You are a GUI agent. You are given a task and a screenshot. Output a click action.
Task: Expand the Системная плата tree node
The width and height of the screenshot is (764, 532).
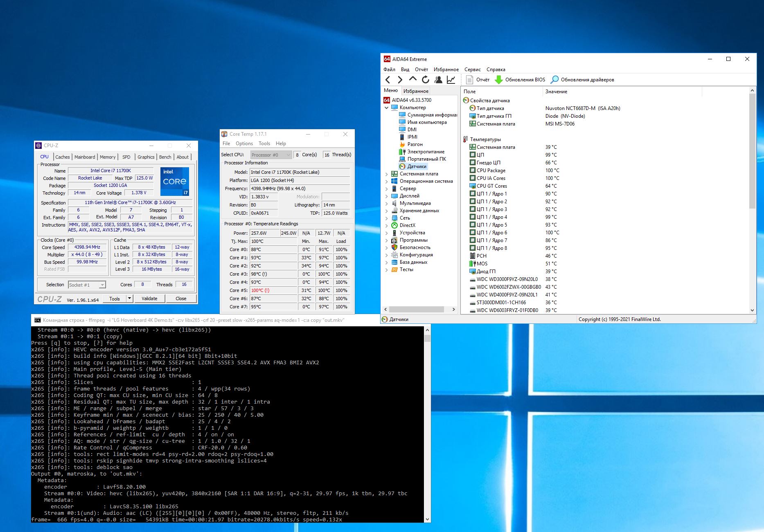coord(386,174)
